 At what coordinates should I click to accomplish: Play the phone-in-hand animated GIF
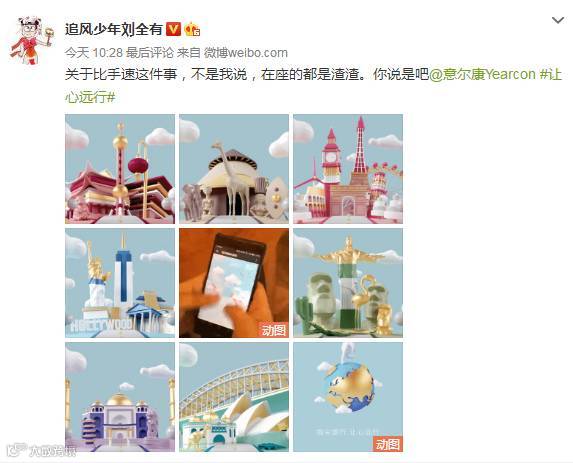tap(234, 283)
